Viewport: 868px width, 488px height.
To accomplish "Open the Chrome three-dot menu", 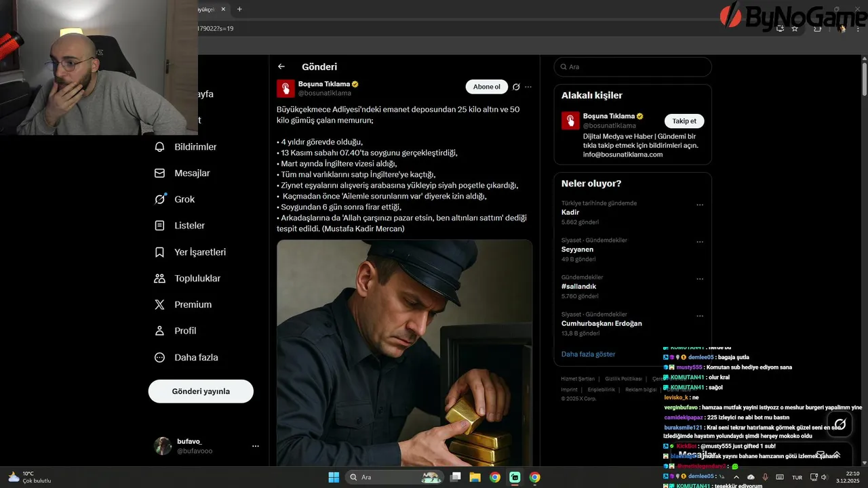I will coord(857,28).
